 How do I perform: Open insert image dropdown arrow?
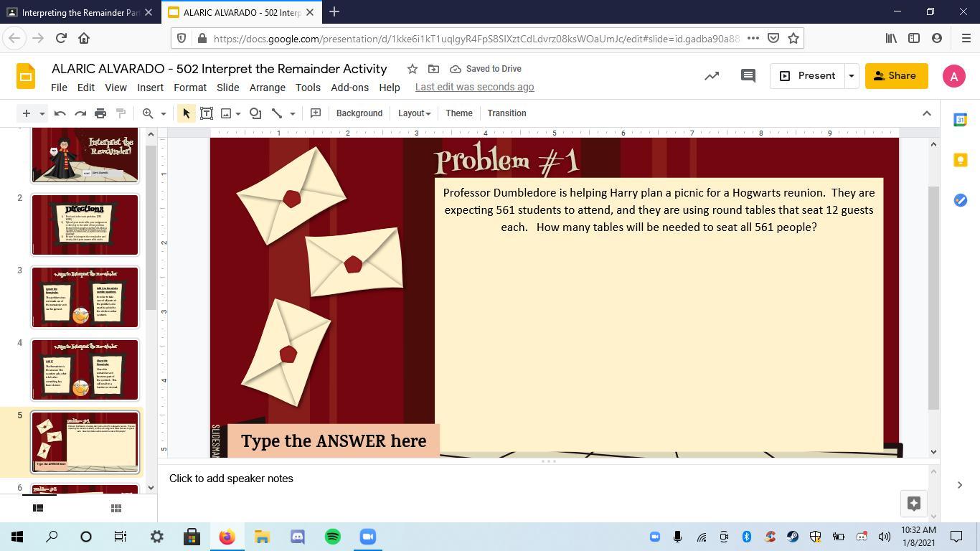pyautogui.click(x=238, y=113)
